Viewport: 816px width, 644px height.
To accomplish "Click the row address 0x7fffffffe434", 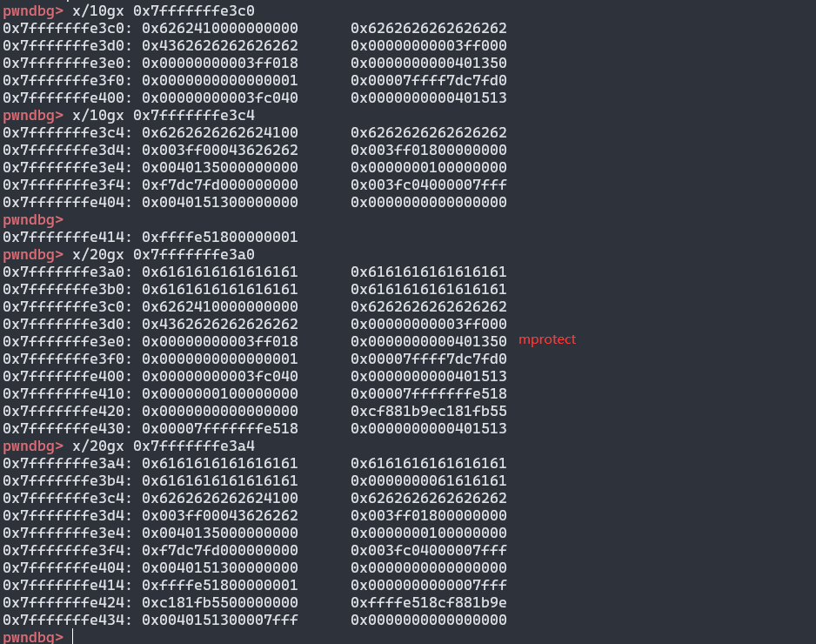I will [67, 620].
